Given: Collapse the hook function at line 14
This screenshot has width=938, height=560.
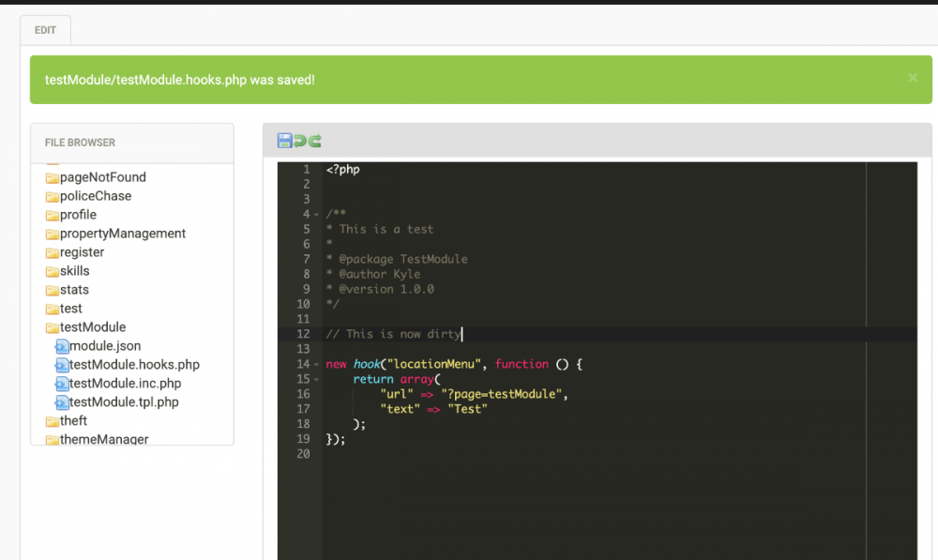Looking at the screenshot, I should click(316, 365).
